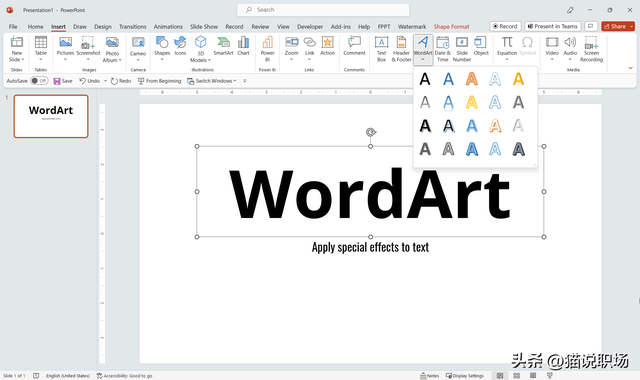This screenshot has height=380, width=640.
Task: Switch to Reading View icon
Action: coord(533,376)
